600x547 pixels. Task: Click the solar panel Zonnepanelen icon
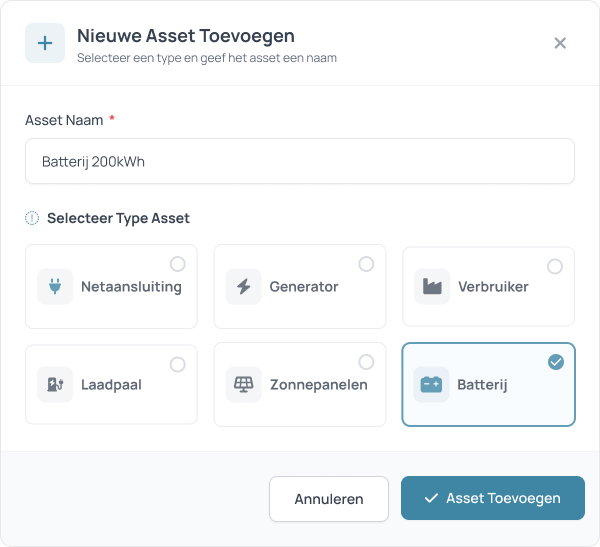pyautogui.click(x=244, y=385)
